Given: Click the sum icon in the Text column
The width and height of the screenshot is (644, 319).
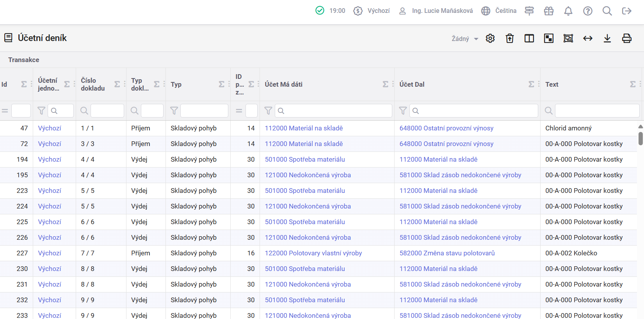Looking at the screenshot, I should (633, 84).
